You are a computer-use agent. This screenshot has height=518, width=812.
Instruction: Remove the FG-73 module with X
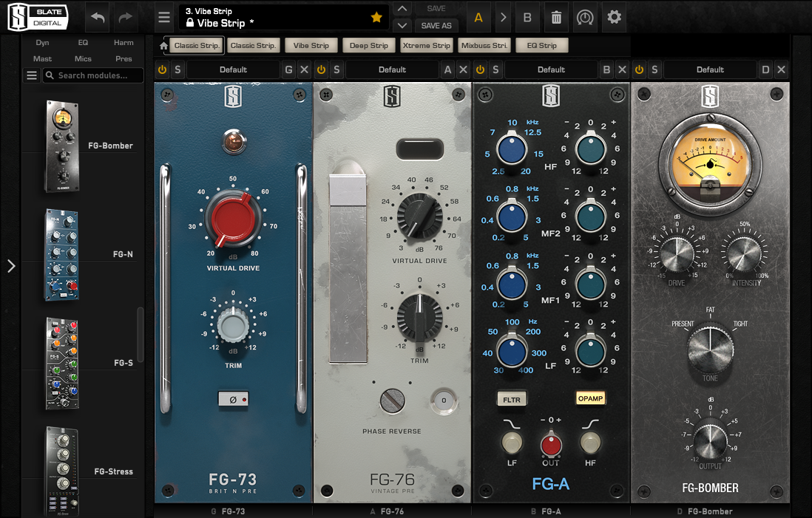[x=305, y=69]
